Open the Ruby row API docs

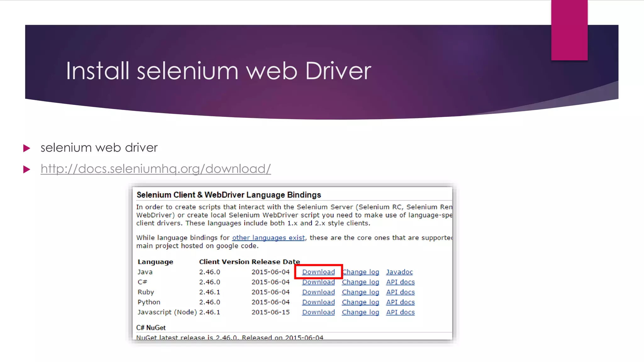pyautogui.click(x=400, y=292)
